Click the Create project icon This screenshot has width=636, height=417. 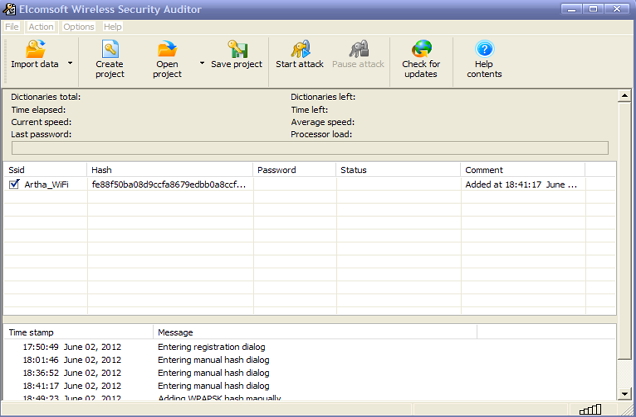(110, 49)
